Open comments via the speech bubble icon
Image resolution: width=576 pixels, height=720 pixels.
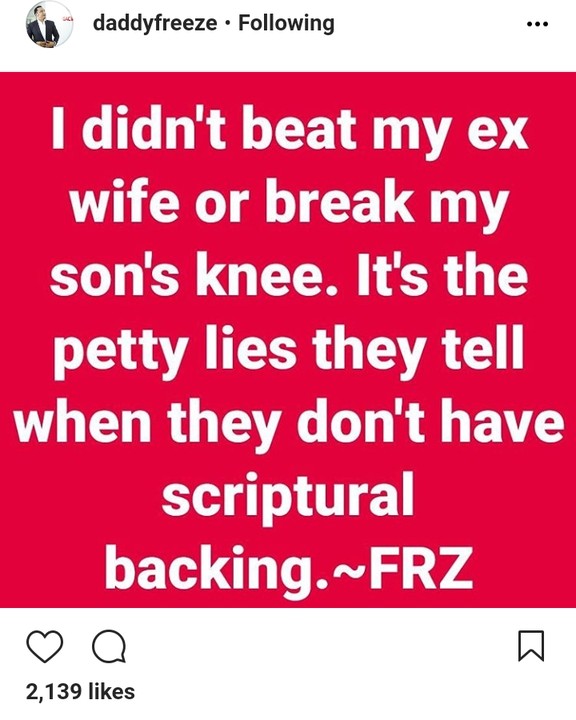[x=109, y=646]
